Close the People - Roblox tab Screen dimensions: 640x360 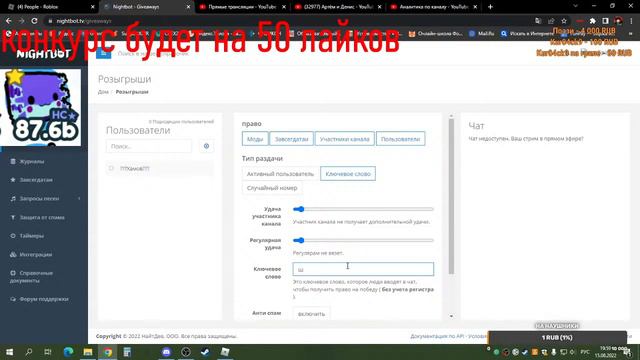click(x=93, y=7)
